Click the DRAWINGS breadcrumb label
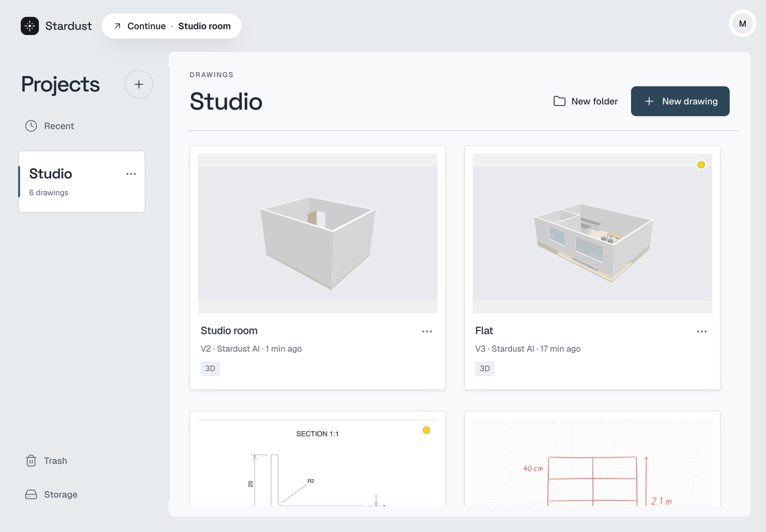Viewport: 766px width, 532px height. pos(212,75)
